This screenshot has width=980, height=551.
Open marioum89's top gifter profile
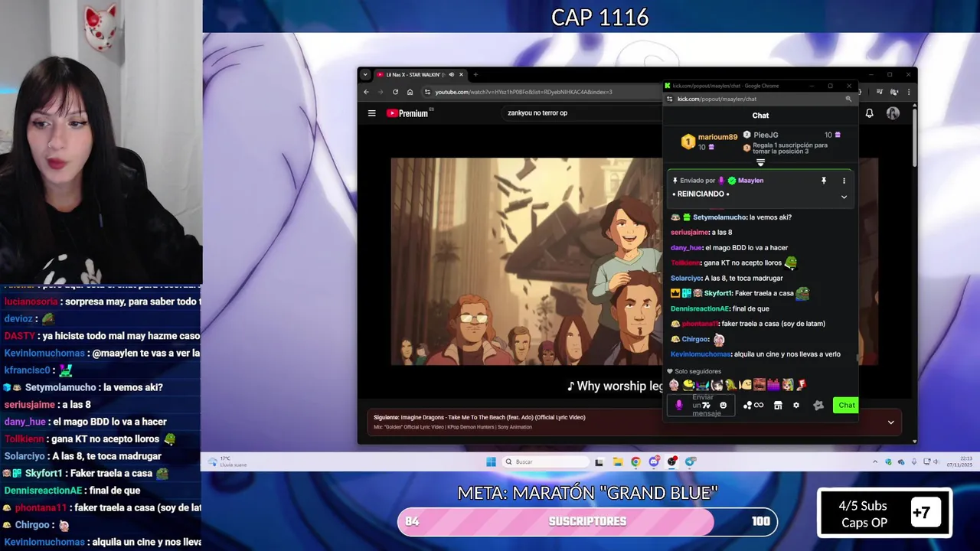pos(718,137)
